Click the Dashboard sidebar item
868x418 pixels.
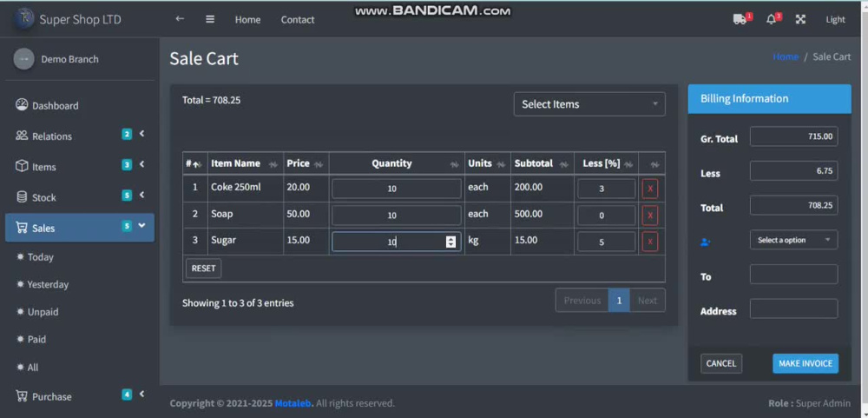80,105
